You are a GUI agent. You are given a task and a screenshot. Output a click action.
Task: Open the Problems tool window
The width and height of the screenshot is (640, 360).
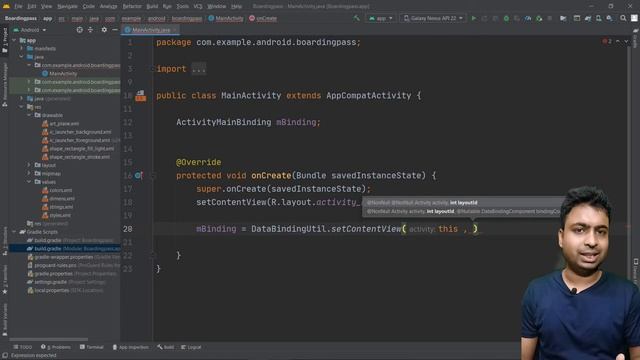pyautogui.click(x=56, y=347)
